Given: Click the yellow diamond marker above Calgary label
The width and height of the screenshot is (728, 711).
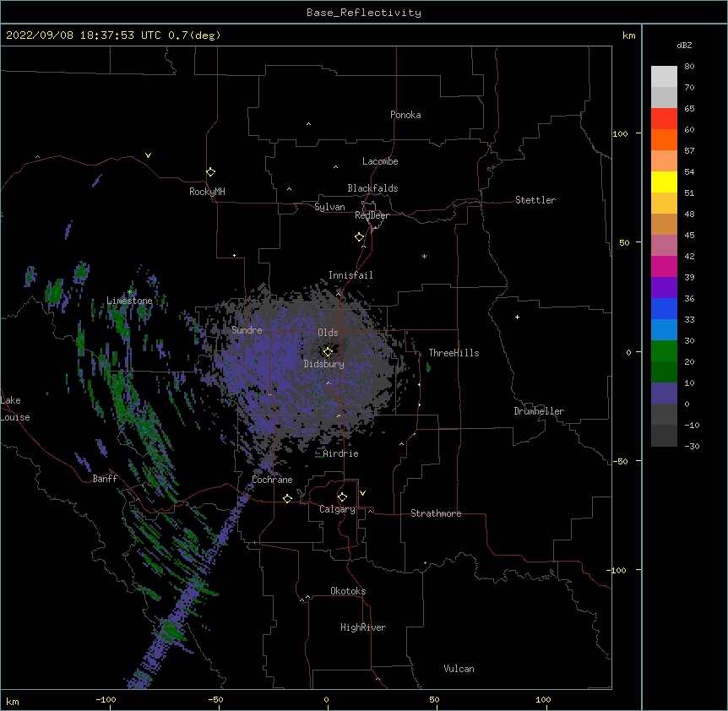Looking at the screenshot, I should 342,497.
